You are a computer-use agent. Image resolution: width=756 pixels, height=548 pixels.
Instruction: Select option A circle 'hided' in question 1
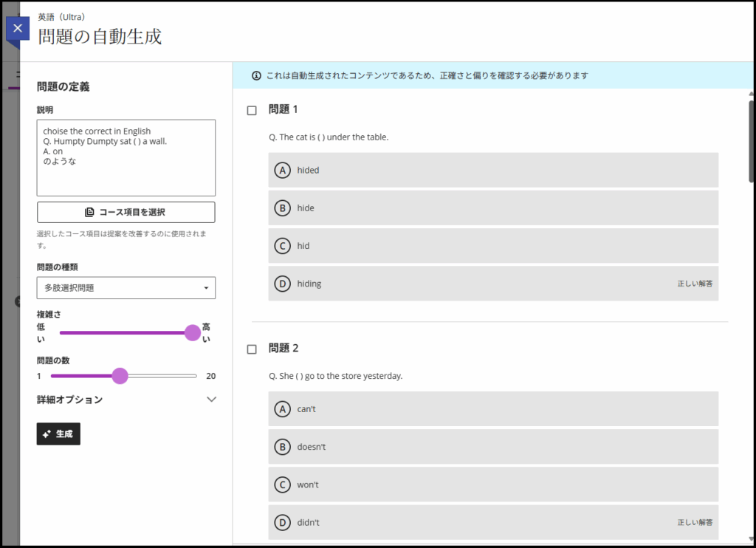[282, 171]
